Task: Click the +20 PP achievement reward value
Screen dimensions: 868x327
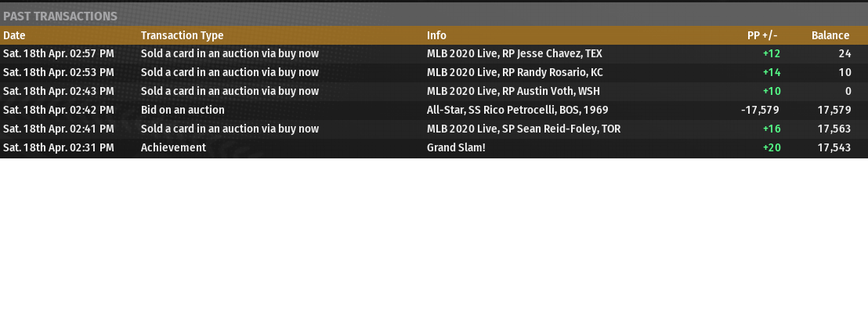Action: point(772,148)
